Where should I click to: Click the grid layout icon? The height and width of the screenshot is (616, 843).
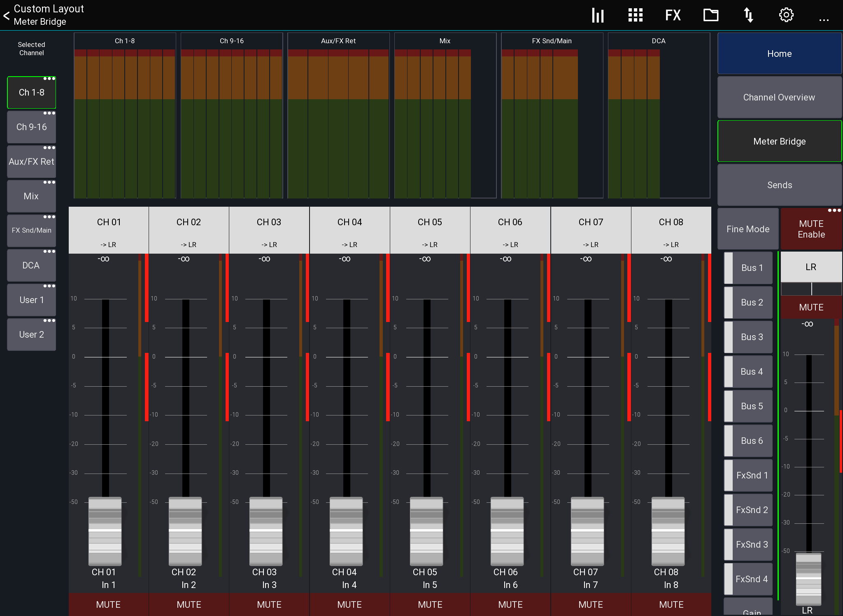(635, 15)
